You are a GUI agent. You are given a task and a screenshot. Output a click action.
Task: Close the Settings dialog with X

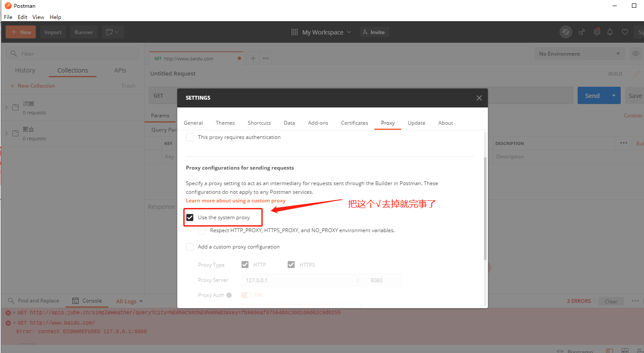[x=479, y=98]
